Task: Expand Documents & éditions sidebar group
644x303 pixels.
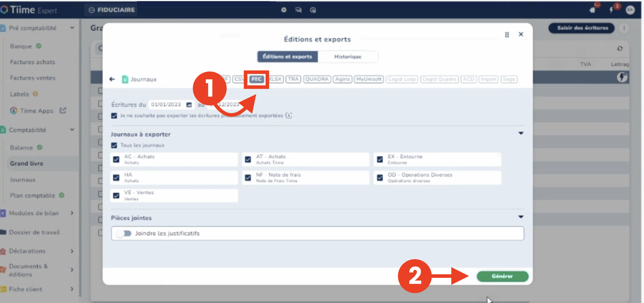Action: click(x=72, y=270)
